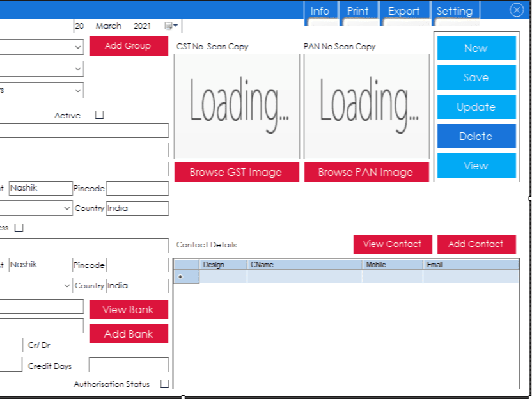Viewport: 532px width, 399px height.
Task: Click the first Pincode input field
Action: (137, 189)
